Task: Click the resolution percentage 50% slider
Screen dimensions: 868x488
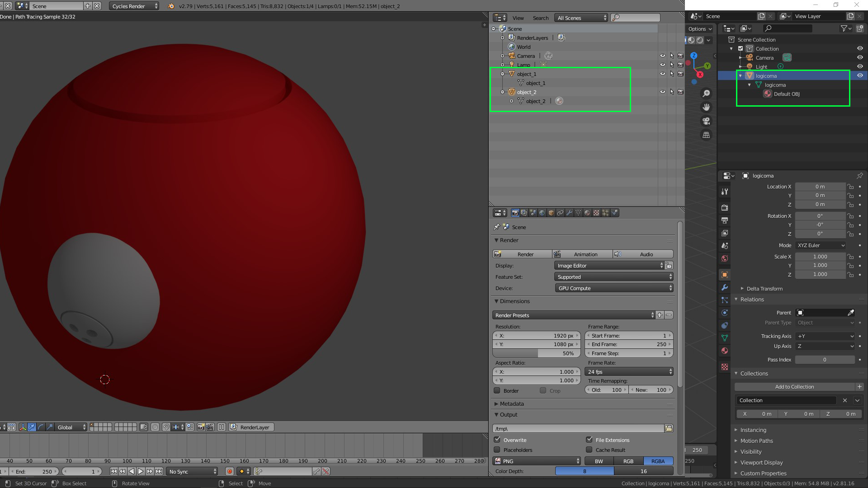Action: click(x=536, y=353)
